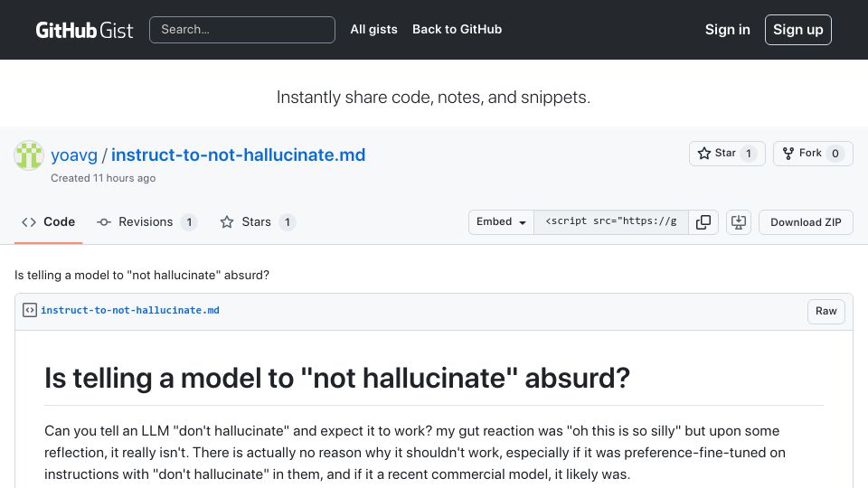The height and width of the screenshot is (488, 868).
Task: Go Back to GitHub
Action: tap(457, 29)
